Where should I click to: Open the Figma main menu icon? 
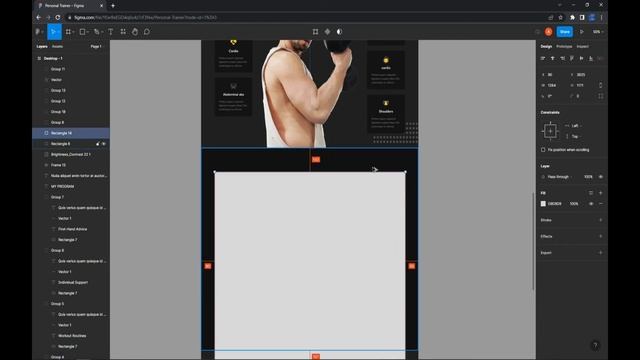click(38, 31)
